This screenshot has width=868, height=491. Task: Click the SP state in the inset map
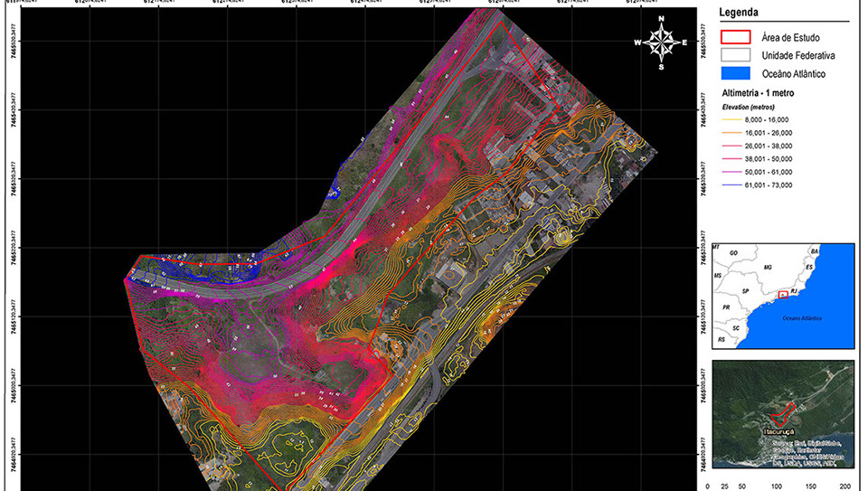(747, 292)
